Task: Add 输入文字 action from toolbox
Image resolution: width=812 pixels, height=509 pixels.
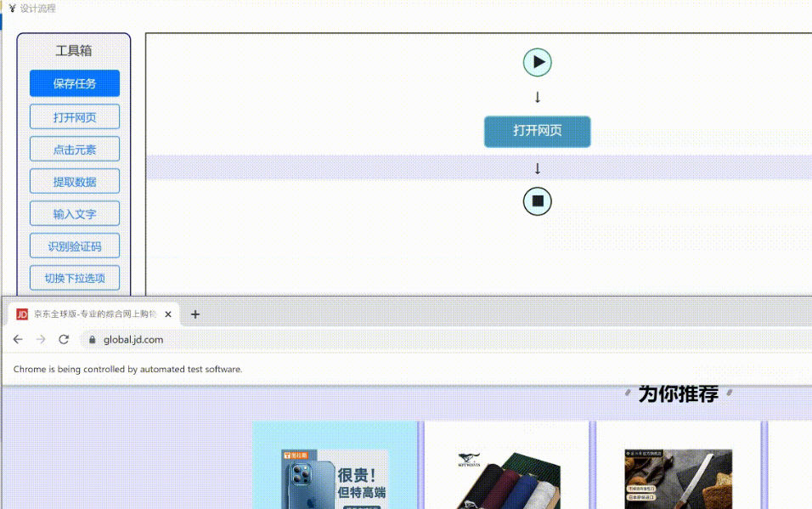Action: tap(75, 213)
